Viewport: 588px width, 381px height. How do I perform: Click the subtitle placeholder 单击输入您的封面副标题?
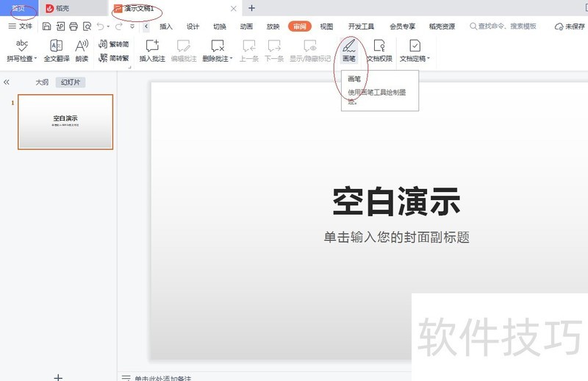pyautogui.click(x=396, y=238)
